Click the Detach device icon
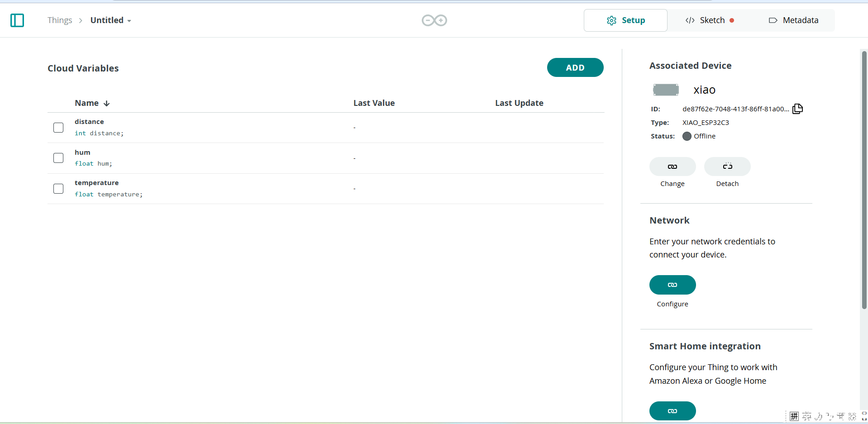 coord(727,167)
